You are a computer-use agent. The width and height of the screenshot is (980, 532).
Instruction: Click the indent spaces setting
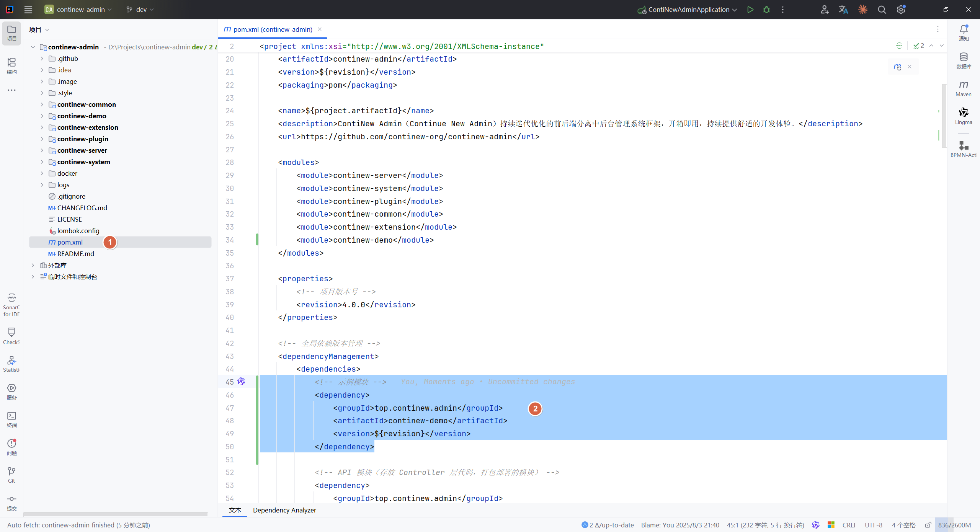tap(903, 525)
